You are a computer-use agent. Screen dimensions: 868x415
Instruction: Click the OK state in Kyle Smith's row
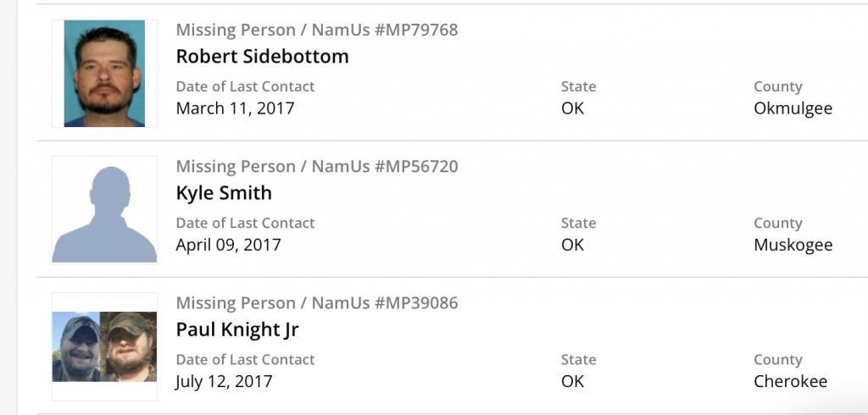572,246
